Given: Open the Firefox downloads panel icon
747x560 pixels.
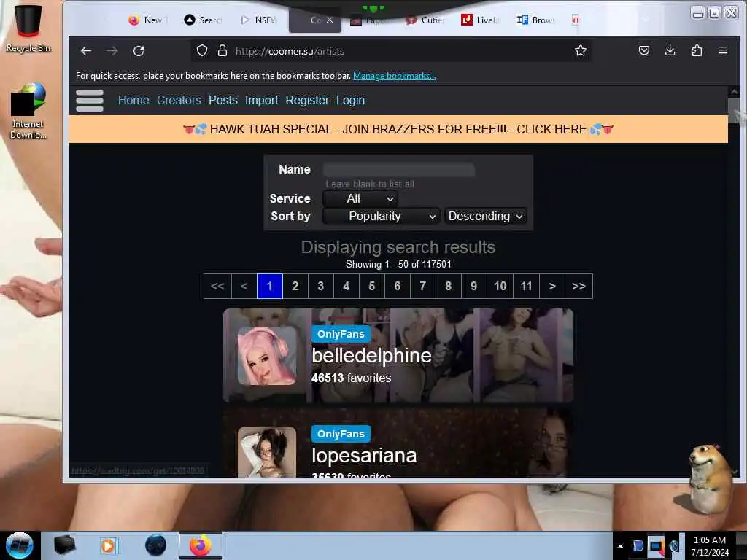Looking at the screenshot, I should [670, 50].
